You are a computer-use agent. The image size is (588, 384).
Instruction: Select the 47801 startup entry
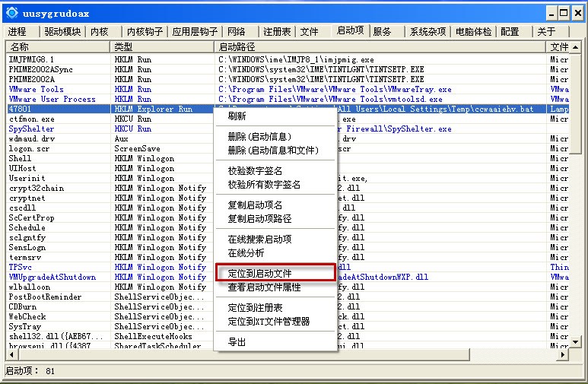[288, 109]
